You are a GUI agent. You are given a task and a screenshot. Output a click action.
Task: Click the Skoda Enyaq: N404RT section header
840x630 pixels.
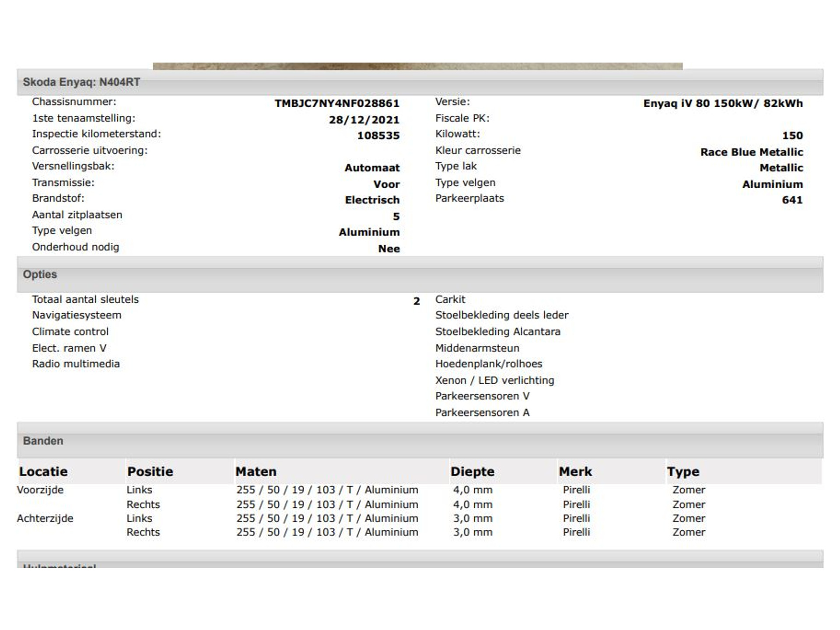tap(81, 82)
